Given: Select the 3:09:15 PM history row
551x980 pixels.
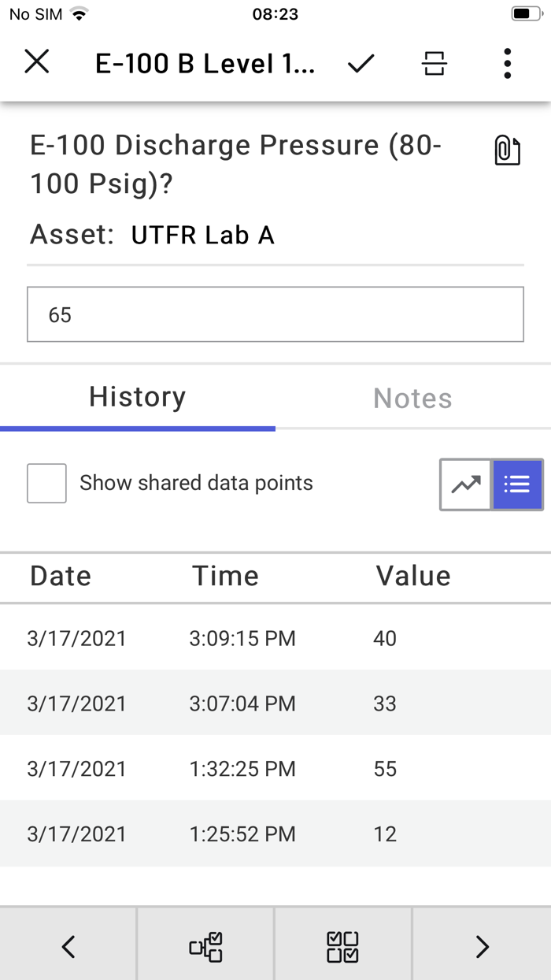Looking at the screenshot, I should (x=275, y=638).
